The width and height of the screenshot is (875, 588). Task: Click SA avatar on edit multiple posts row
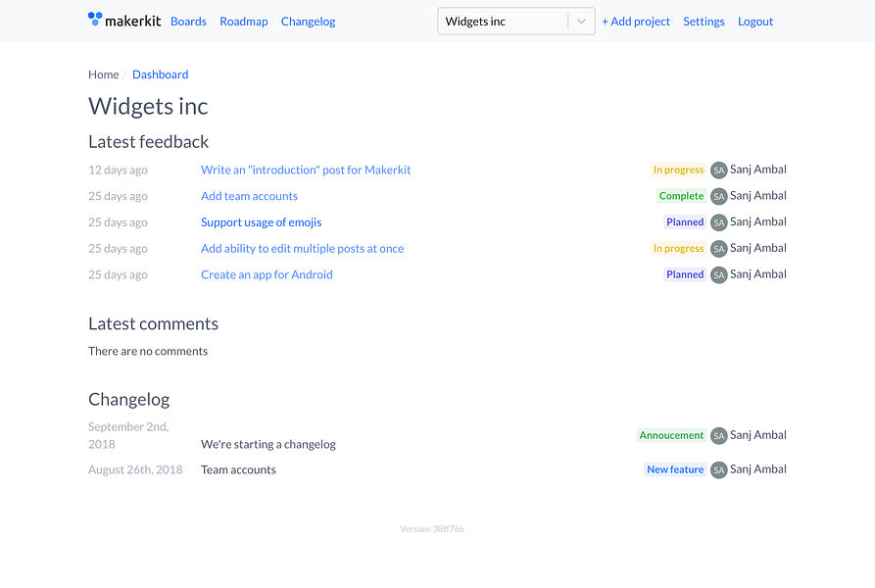(719, 249)
